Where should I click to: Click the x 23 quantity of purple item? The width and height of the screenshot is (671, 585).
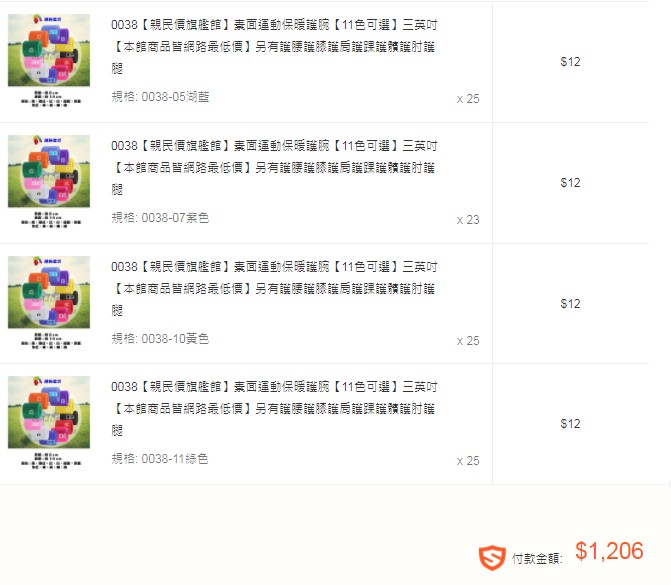pyautogui.click(x=468, y=220)
